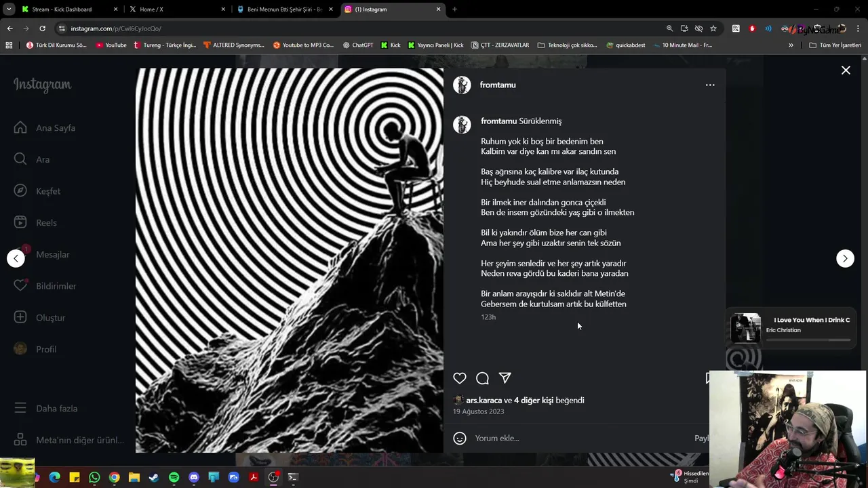Show more bookmarks overflow chevron
This screenshot has height=488, width=868.
[791, 45]
